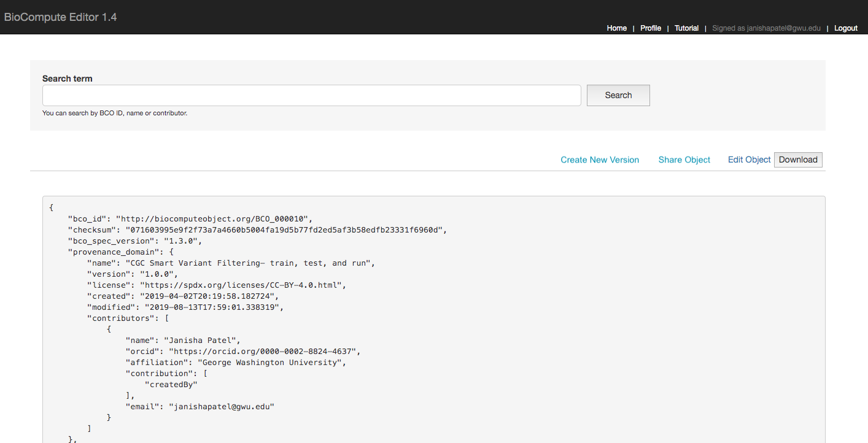Open the Share Object option
Image resolution: width=868 pixels, height=443 pixels.
(x=684, y=160)
